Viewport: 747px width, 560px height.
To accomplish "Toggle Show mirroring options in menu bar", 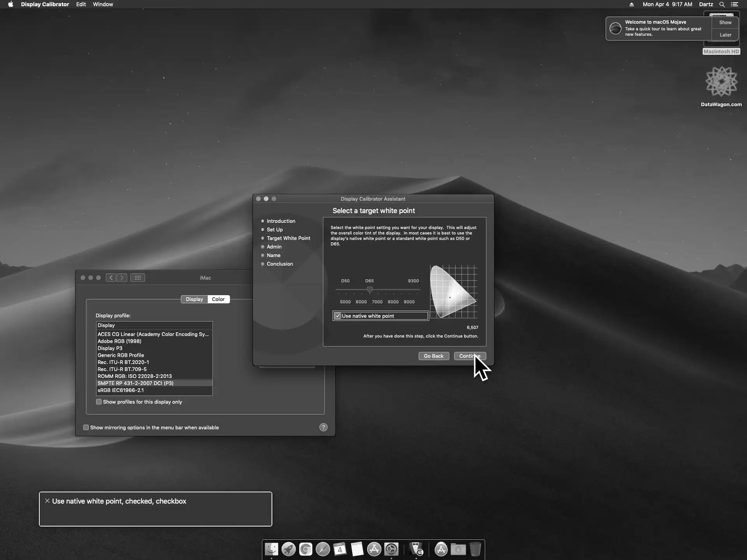I will (86, 427).
